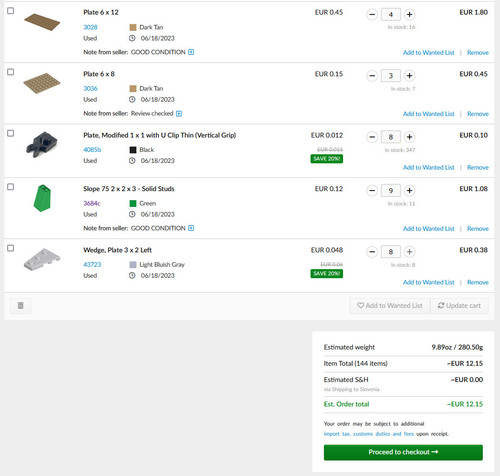Expand the Review checked seller note
The height and width of the screenshot is (476, 500).
point(179,114)
